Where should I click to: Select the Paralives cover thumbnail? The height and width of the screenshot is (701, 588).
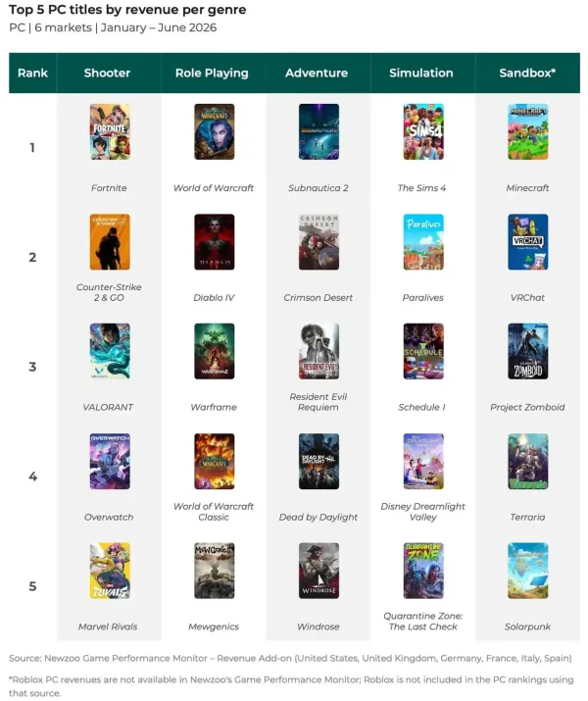(423, 242)
